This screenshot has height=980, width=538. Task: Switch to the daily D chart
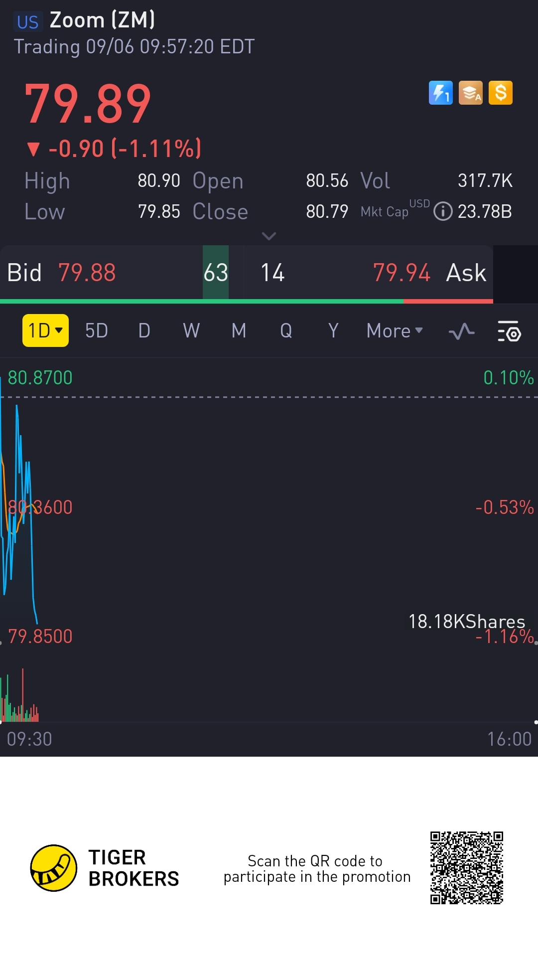tap(144, 330)
